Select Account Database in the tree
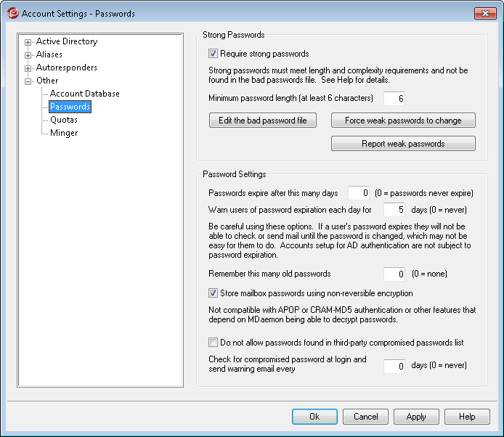The image size is (504, 437). coord(85,94)
